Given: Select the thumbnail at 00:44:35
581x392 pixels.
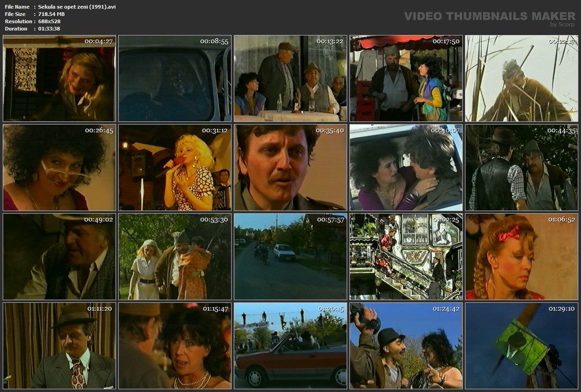Looking at the screenshot, I should pyautogui.click(x=522, y=168).
